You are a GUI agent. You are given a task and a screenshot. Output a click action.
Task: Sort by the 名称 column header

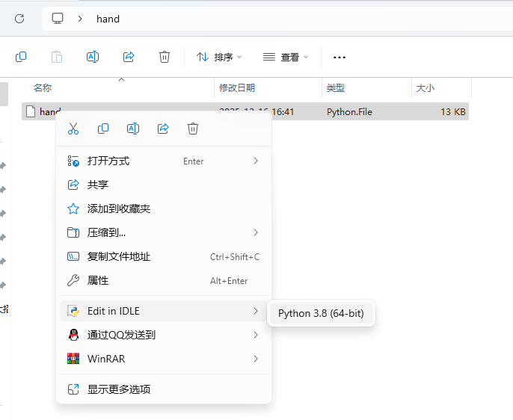click(43, 87)
